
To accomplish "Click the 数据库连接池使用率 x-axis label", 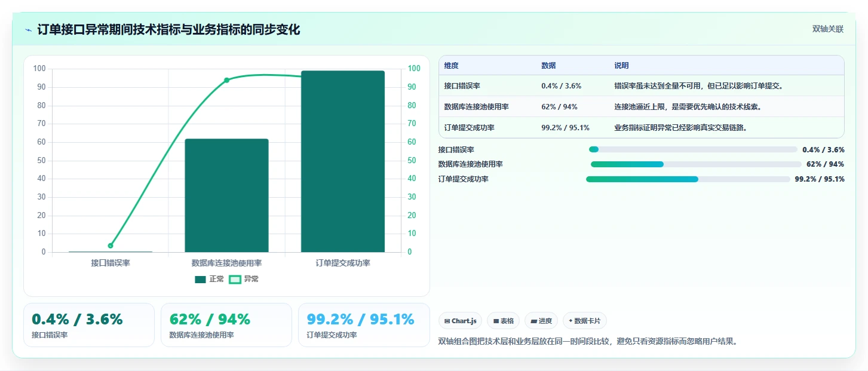I will tap(226, 263).
